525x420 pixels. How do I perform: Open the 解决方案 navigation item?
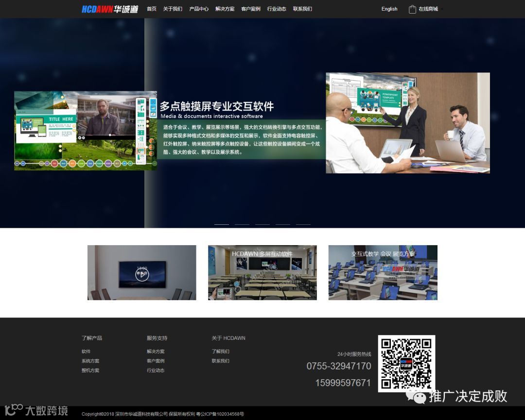coord(225,9)
